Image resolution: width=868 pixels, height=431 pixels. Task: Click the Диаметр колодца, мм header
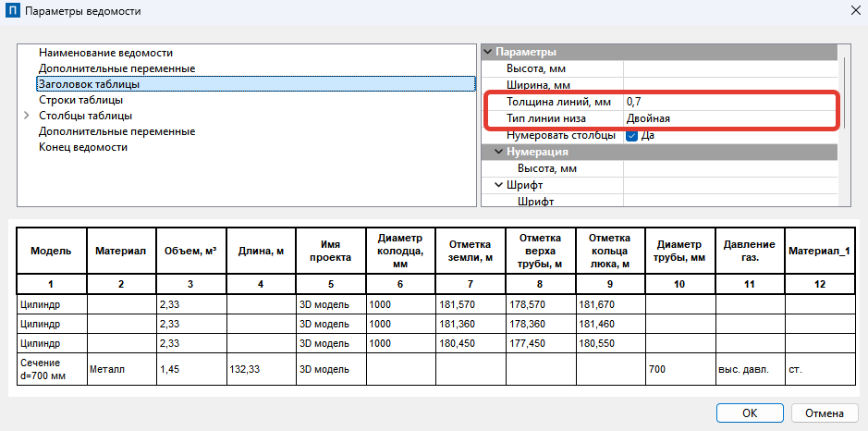(400, 251)
